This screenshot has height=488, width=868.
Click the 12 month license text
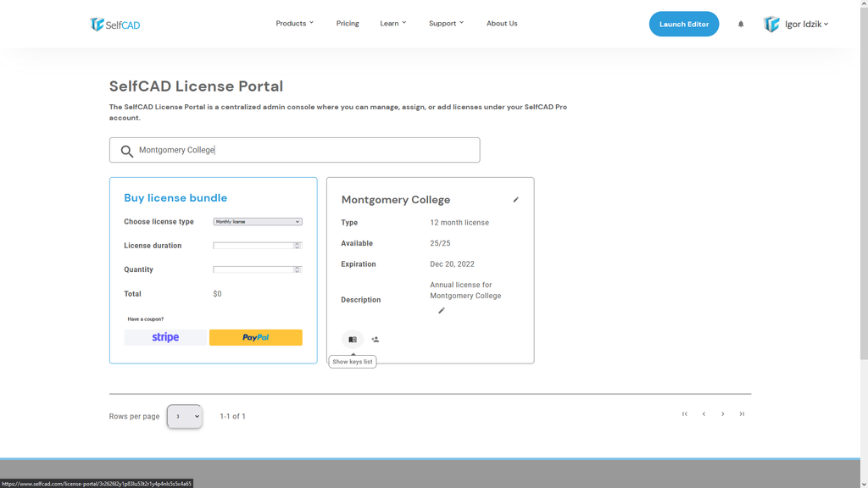pyautogui.click(x=459, y=223)
